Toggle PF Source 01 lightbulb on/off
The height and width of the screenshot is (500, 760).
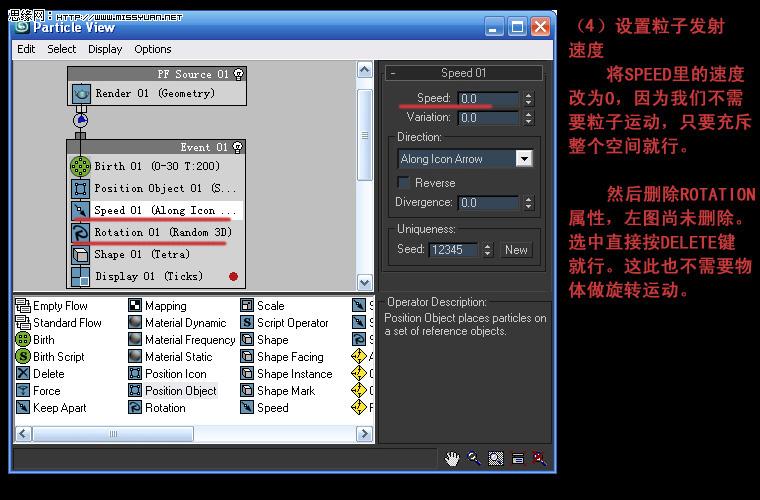[238, 74]
